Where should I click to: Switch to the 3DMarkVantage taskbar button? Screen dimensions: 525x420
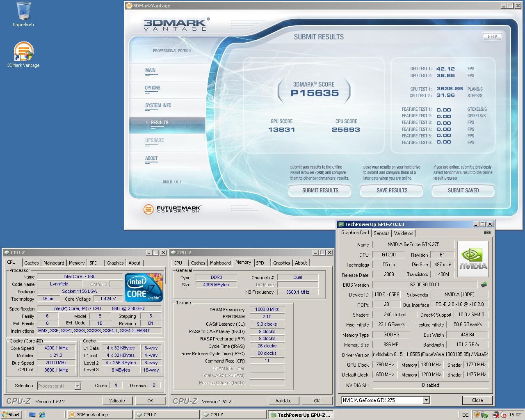[x=100, y=415]
